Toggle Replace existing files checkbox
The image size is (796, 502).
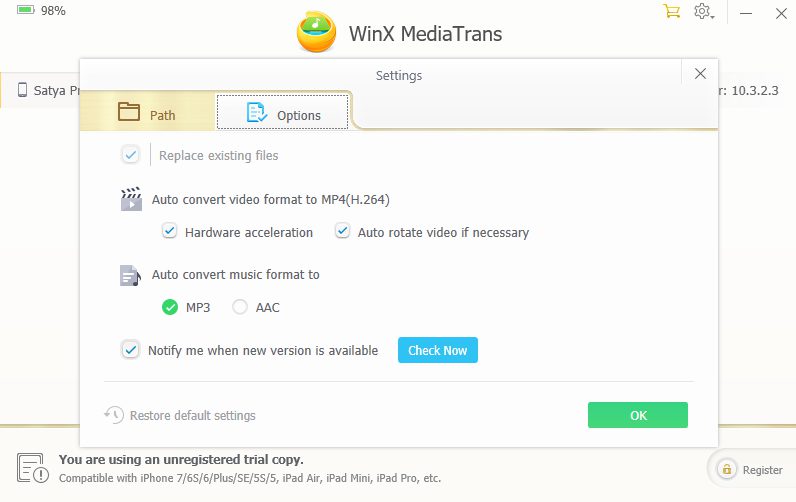point(130,155)
